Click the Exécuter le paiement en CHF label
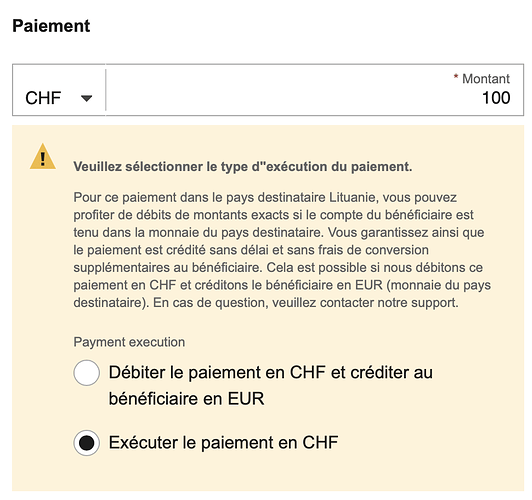532x500 pixels. 224,443
